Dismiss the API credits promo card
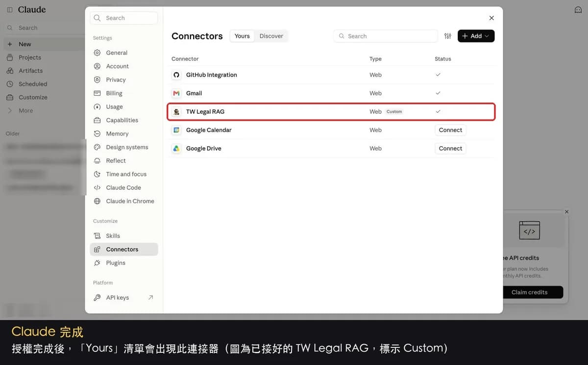Screen dimensions: 588x365 (x=567, y=212)
